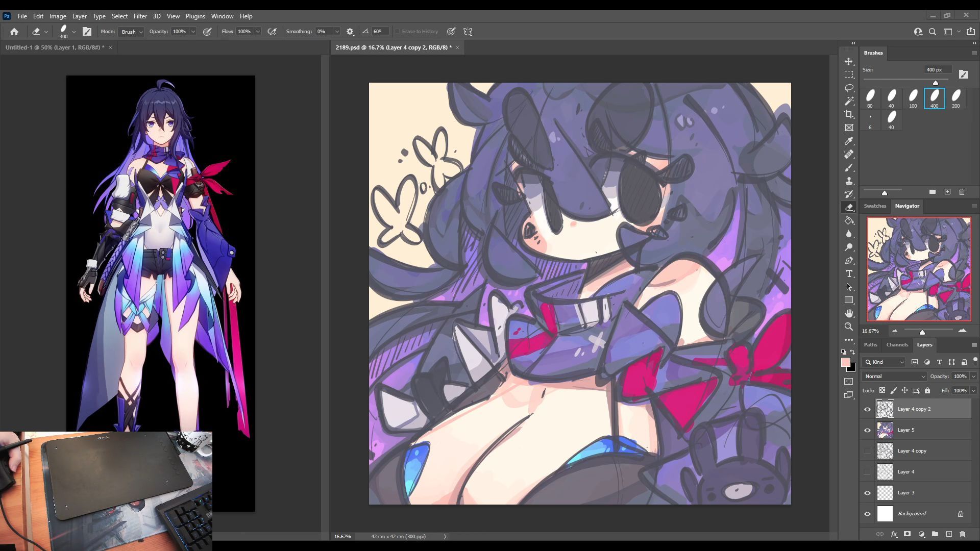
Task: Hide Layer 4 copy 2 visibility
Action: pyautogui.click(x=867, y=409)
